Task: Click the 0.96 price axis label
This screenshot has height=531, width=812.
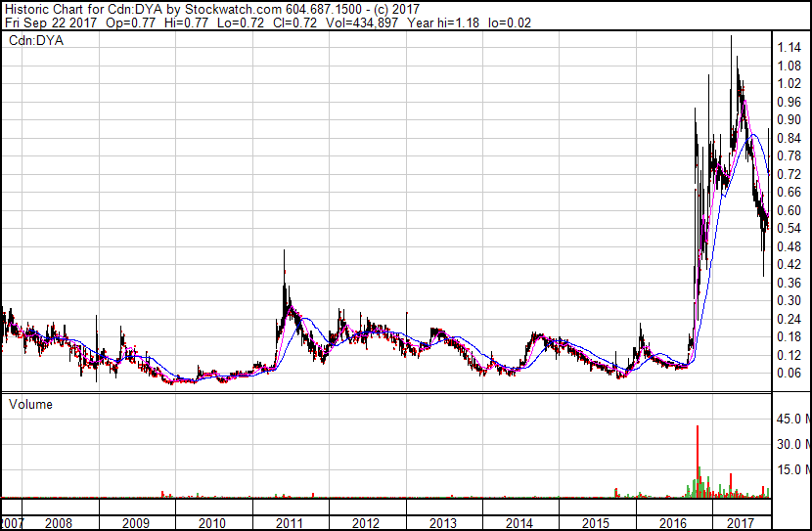Action: click(x=789, y=102)
